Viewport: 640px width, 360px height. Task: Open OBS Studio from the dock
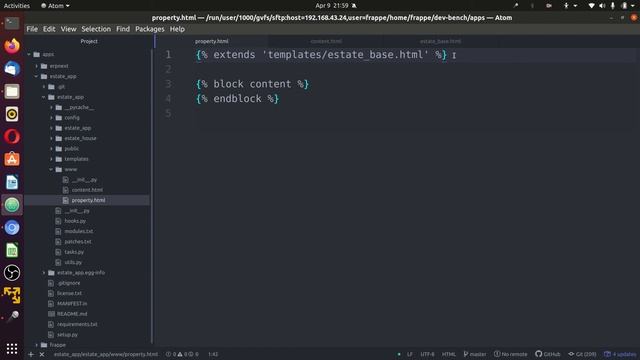(x=12, y=273)
